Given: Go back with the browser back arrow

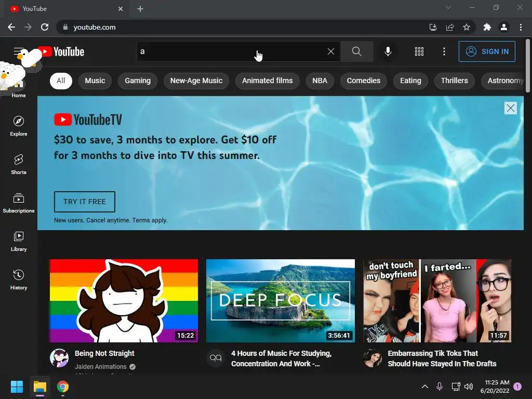Looking at the screenshot, I should [x=11, y=27].
